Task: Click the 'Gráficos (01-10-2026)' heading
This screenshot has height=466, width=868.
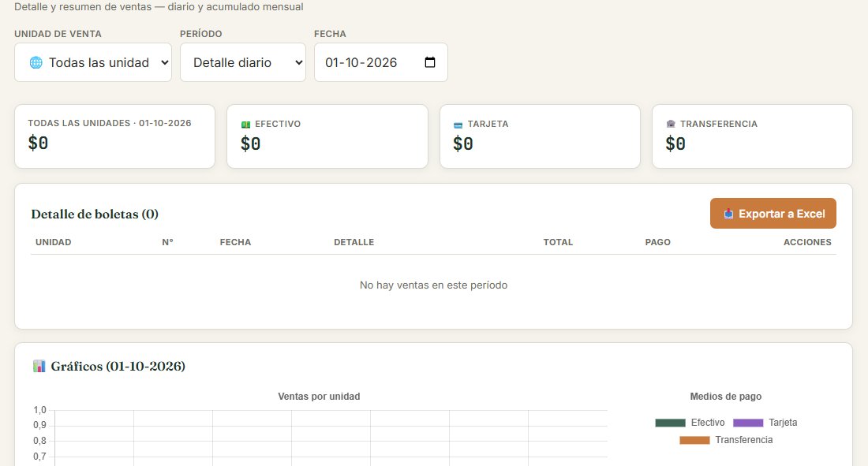Action: [118, 366]
